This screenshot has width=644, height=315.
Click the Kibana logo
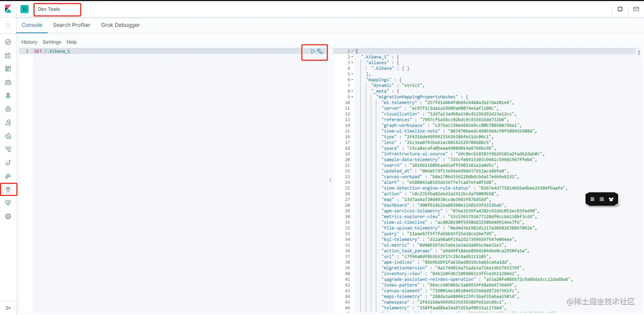tap(8, 9)
